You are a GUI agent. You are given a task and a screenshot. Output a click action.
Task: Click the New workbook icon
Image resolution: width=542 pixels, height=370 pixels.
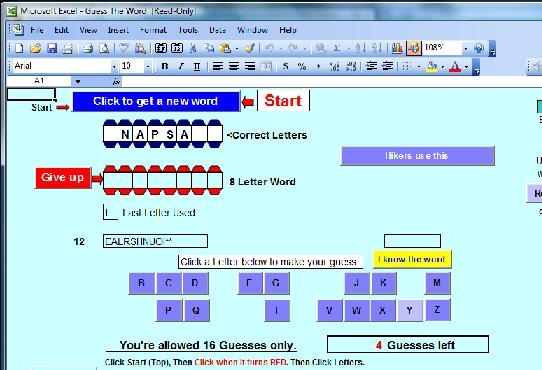(19, 48)
